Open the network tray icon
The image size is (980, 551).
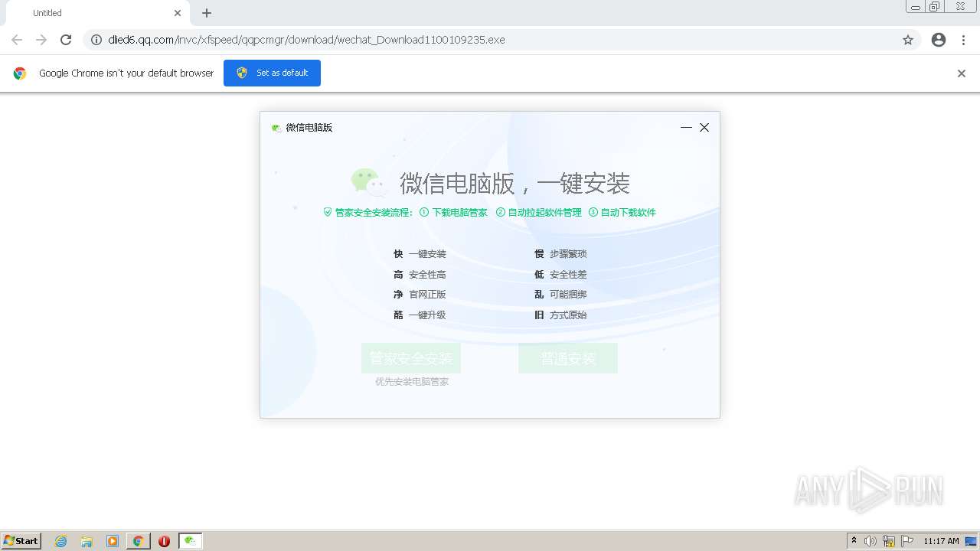[889, 541]
